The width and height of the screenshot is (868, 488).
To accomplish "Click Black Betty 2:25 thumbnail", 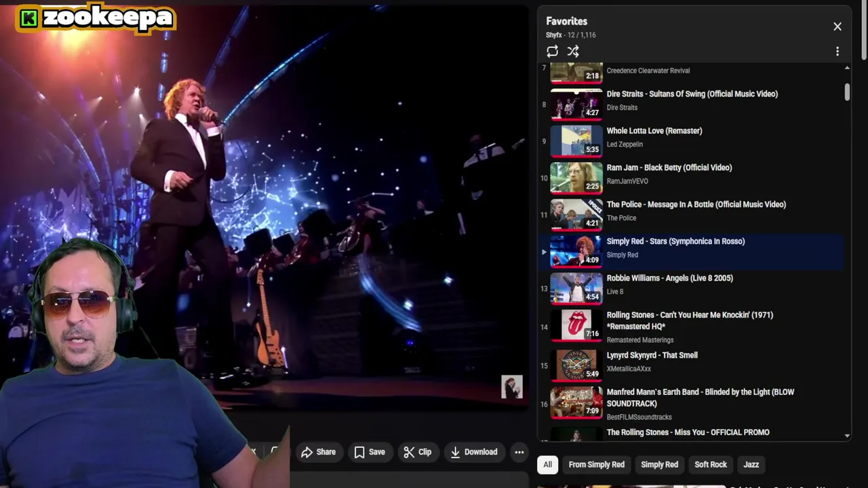I will (576, 177).
